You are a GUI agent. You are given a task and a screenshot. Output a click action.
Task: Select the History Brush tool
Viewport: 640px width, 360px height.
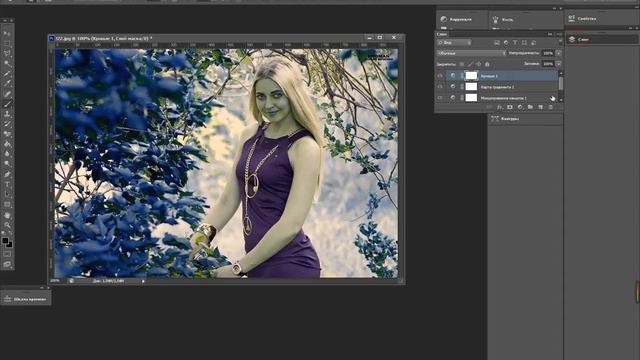point(7,124)
